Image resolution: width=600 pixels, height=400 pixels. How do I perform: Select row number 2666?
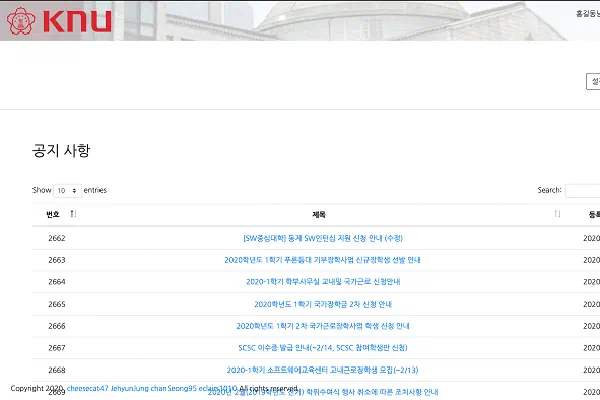(57, 326)
